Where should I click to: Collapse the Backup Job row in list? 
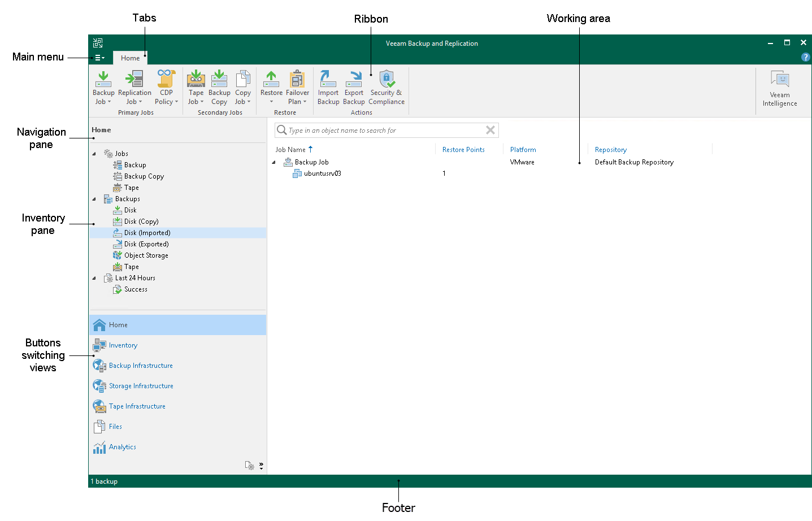[x=274, y=162]
